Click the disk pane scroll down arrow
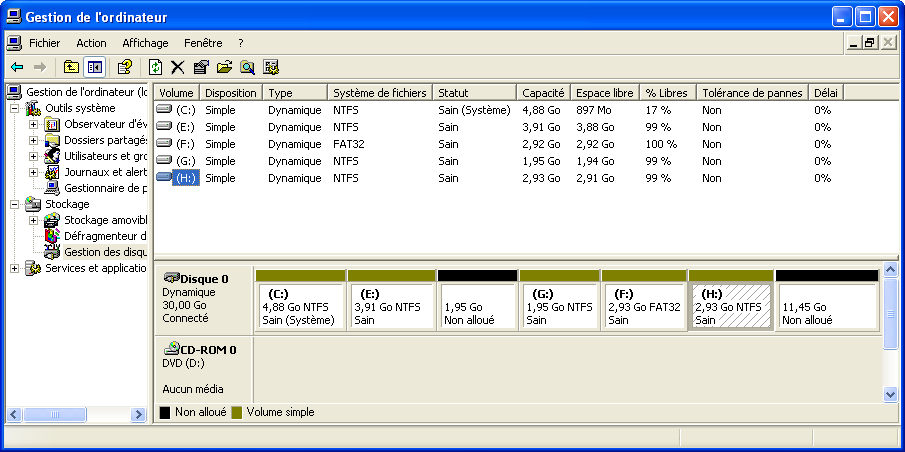 [x=891, y=394]
